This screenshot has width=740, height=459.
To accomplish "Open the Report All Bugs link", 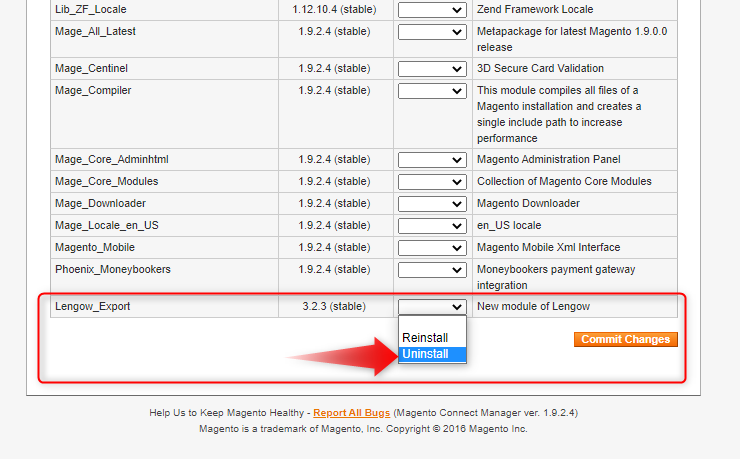I will coord(352,413).
